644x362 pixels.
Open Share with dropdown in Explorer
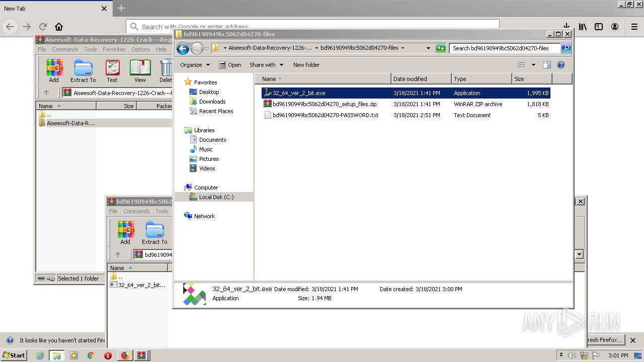click(x=266, y=65)
